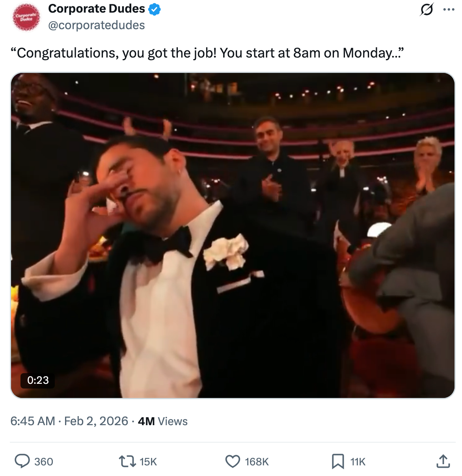The width and height of the screenshot is (462, 476).
Task: Click the 360 replies count
Action: click(x=44, y=462)
